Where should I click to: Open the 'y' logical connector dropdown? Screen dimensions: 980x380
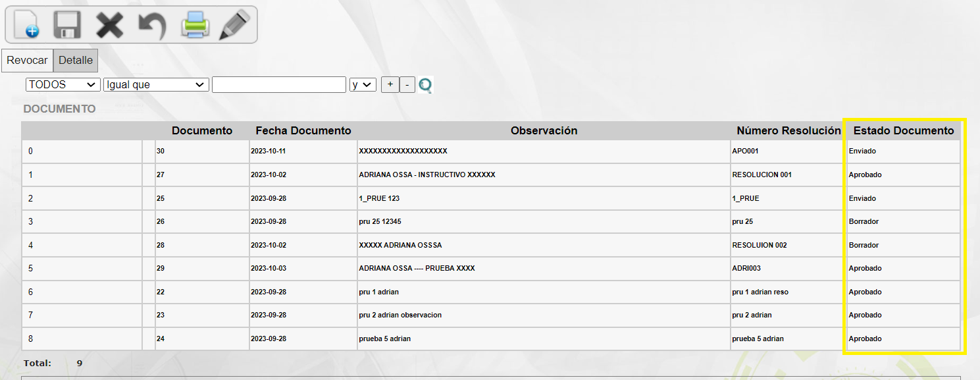[x=363, y=85]
